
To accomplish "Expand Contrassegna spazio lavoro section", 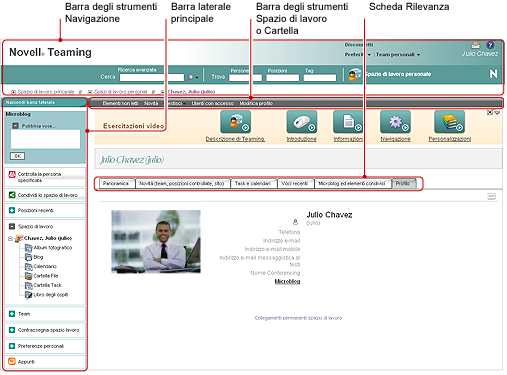I will coord(12,330).
